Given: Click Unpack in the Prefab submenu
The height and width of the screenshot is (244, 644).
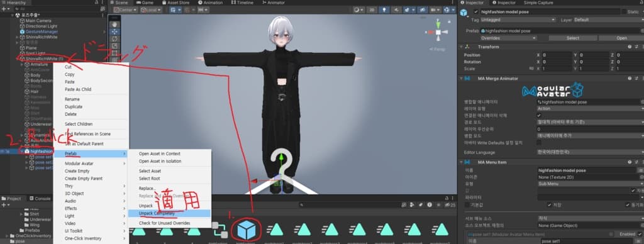Looking at the screenshot, I should click(146, 206).
